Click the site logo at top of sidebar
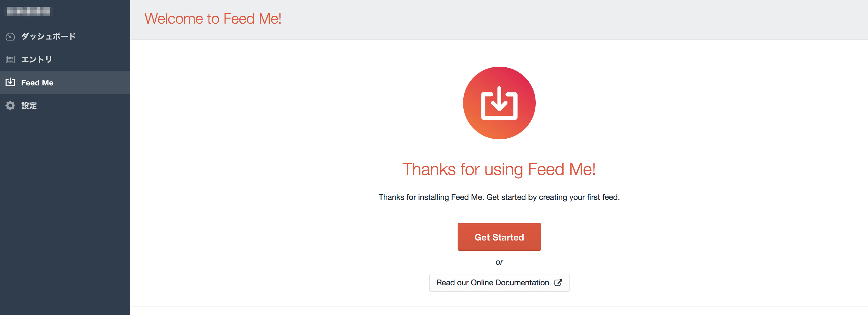The width and height of the screenshot is (868, 315). point(29,11)
